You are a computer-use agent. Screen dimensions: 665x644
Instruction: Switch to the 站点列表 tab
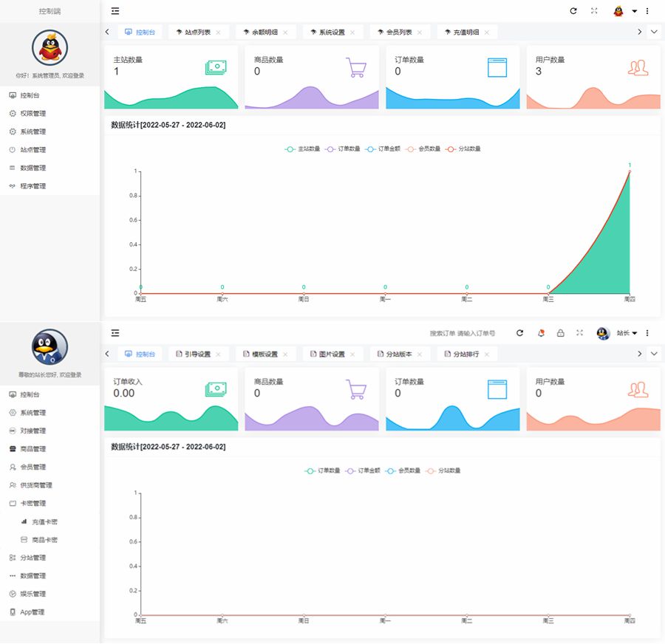coord(197,32)
